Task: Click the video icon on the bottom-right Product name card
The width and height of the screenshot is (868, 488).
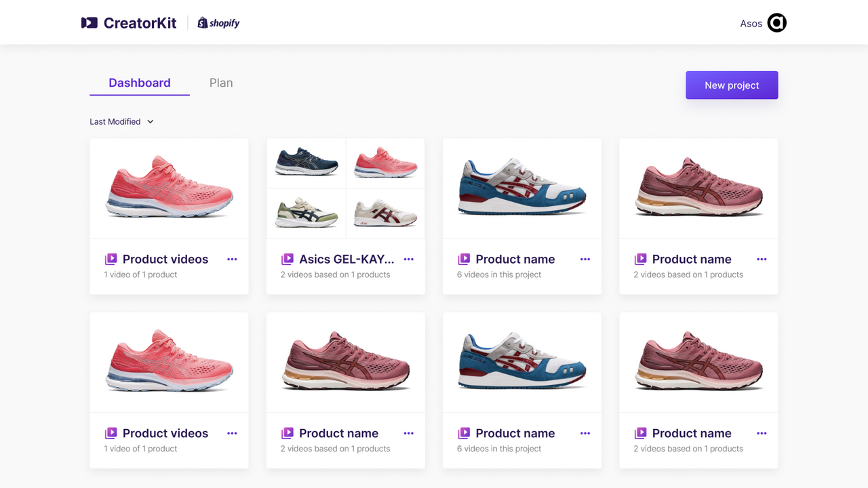Action: click(x=641, y=433)
